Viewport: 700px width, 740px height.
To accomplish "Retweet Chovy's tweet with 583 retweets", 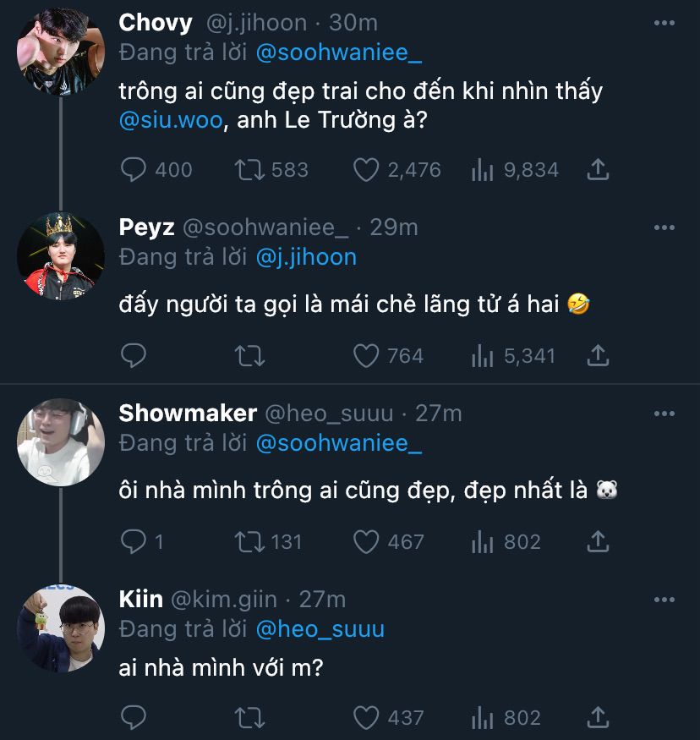I will pyautogui.click(x=249, y=170).
